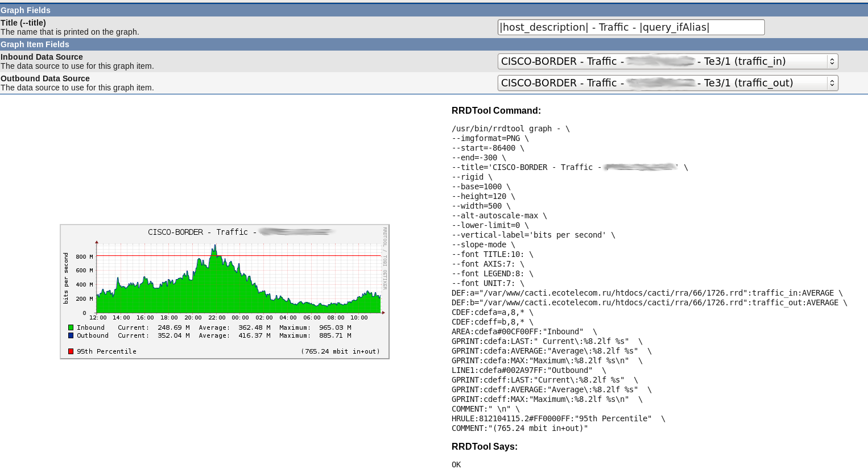
Task: Click the green Inbound legend swatch
Action: coord(71,327)
